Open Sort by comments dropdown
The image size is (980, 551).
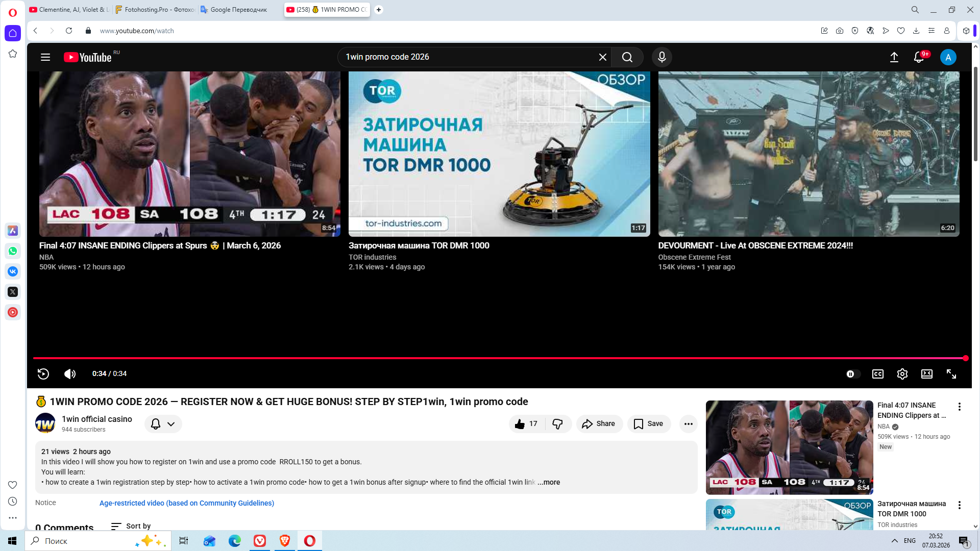pos(131,526)
